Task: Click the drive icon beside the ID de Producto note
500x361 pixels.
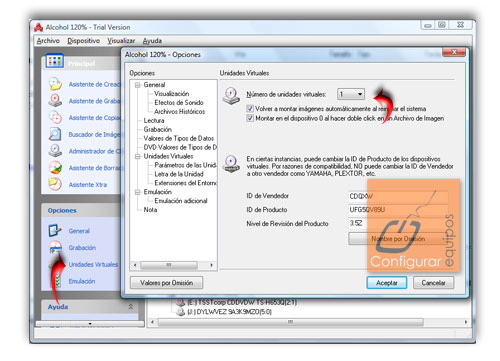Action: point(231,164)
